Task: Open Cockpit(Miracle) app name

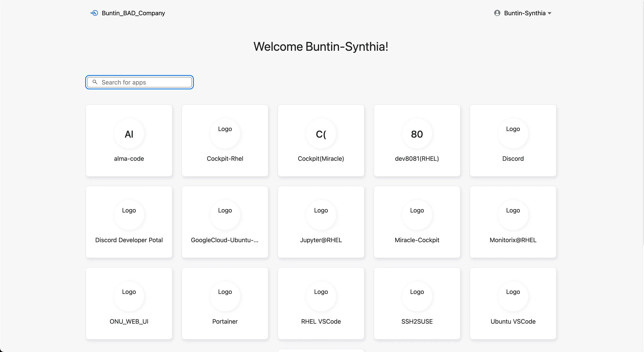Action: pos(321,159)
